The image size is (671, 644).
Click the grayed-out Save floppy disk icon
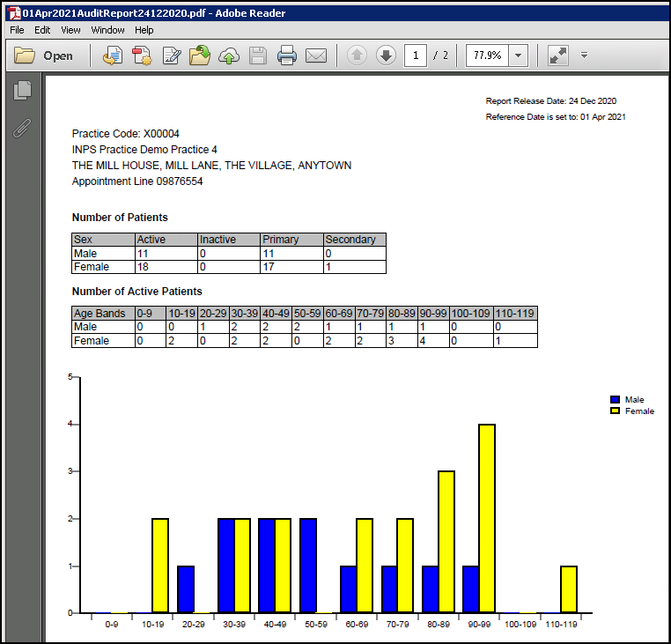point(258,56)
